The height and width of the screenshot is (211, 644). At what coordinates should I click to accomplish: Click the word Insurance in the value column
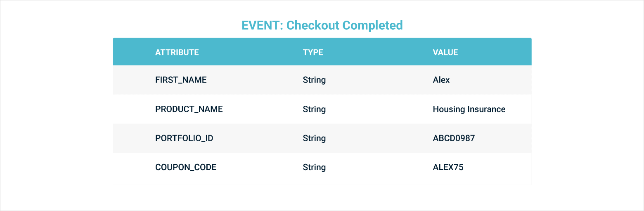(x=486, y=109)
